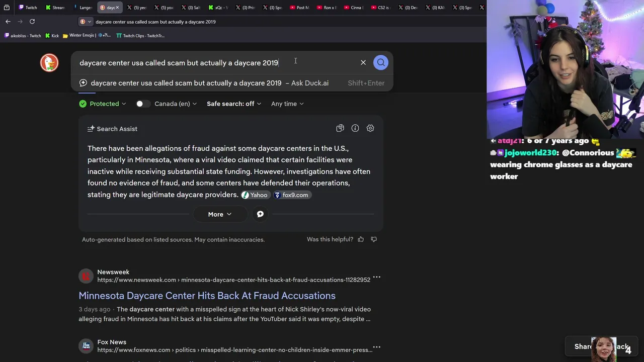Viewport: 644px width, 362px height.
Task: Open Search Assist settings gear
Action: click(370, 128)
